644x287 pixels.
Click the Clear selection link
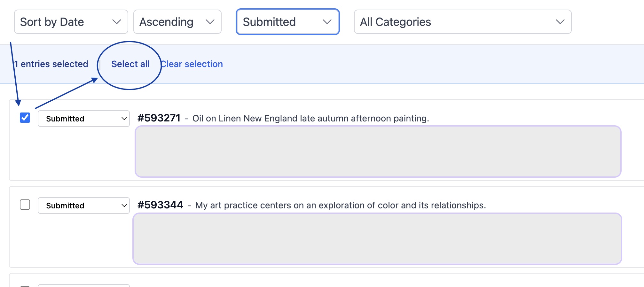click(192, 64)
